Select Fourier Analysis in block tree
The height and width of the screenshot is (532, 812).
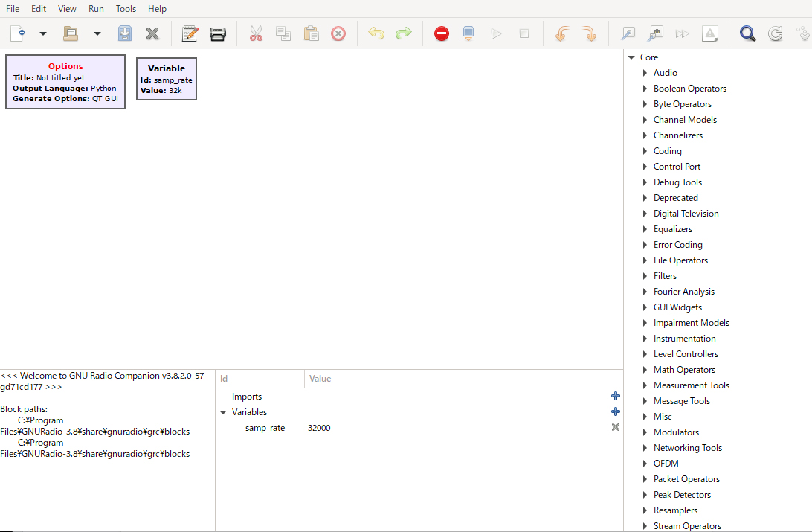click(x=683, y=292)
